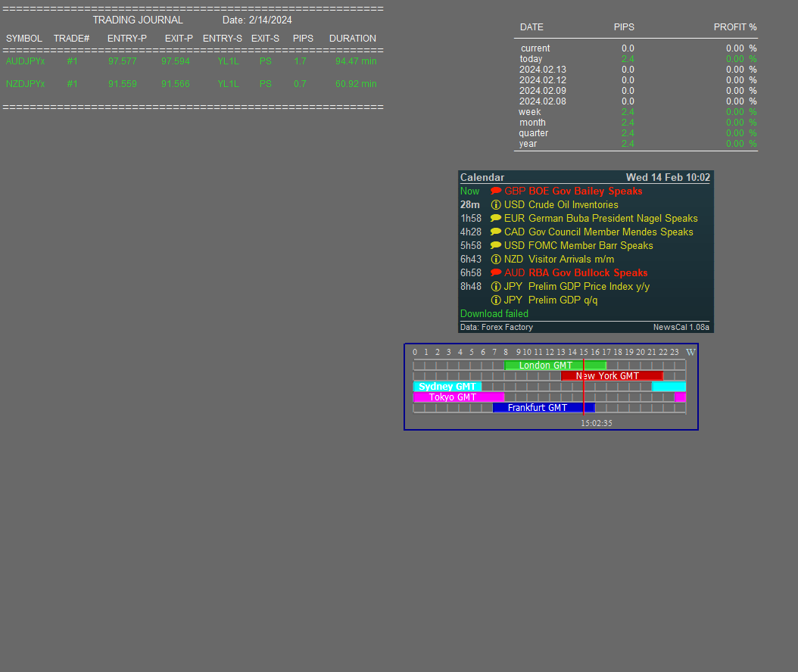Click the week row label in profit table

[x=530, y=112]
